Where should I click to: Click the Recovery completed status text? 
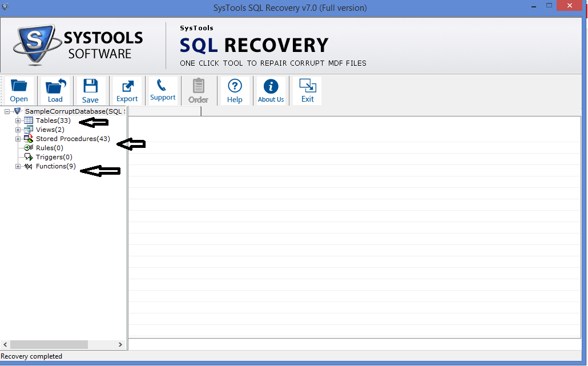(x=31, y=356)
